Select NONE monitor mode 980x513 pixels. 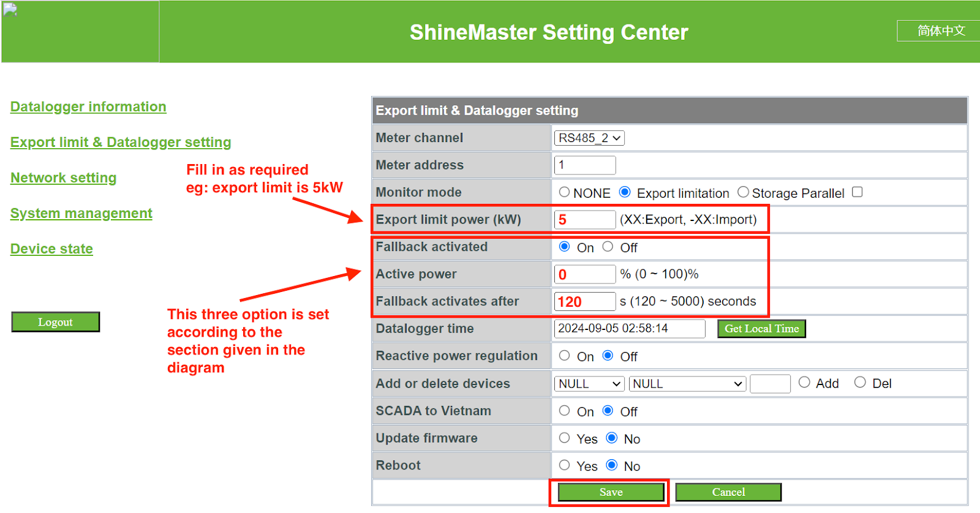pyautogui.click(x=564, y=192)
